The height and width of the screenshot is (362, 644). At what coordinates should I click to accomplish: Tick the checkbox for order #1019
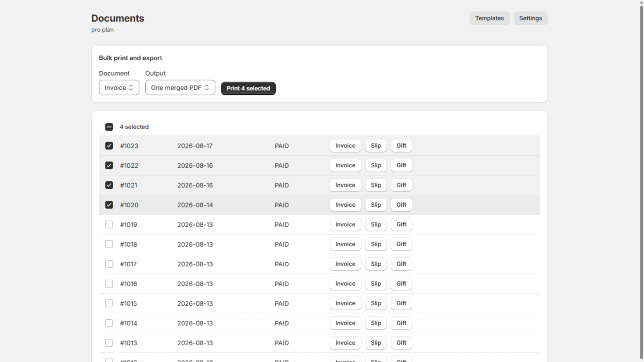(109, 224)
